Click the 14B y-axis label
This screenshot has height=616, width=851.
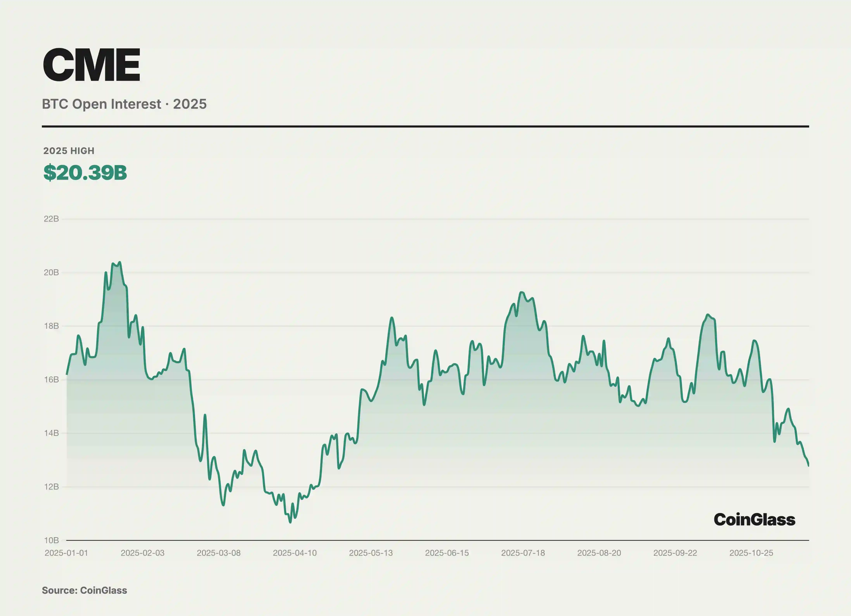51,433
